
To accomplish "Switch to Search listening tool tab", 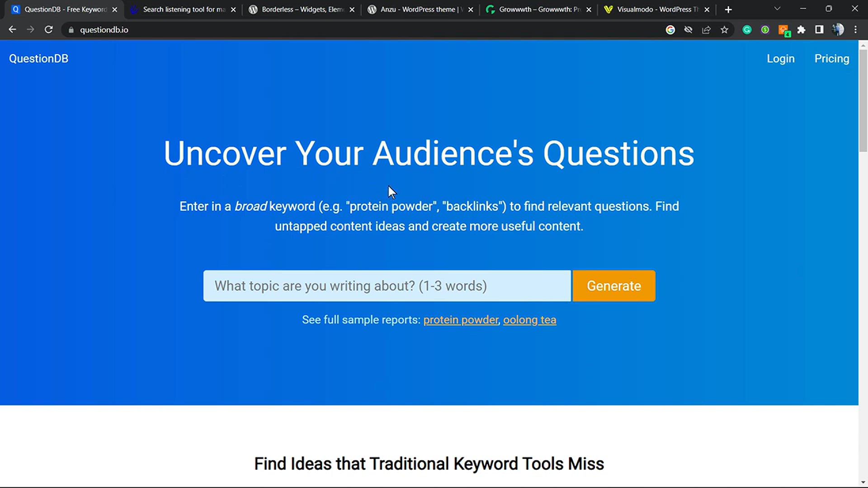I will (x=183, y=9).
